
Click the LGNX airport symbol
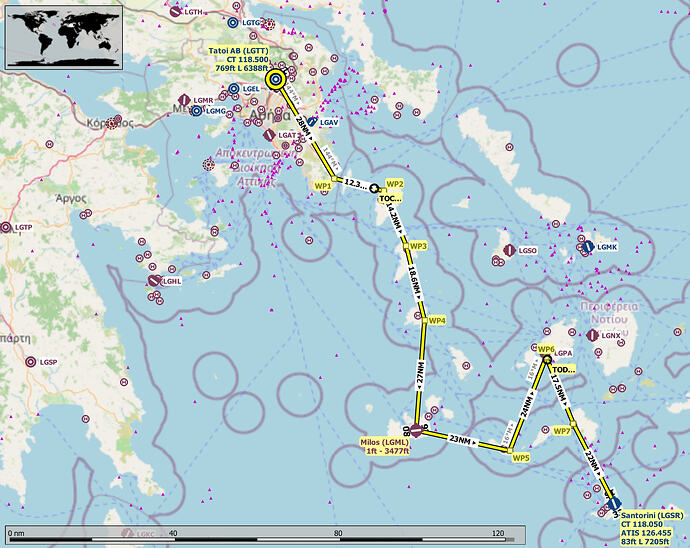(x=592, y=335)
